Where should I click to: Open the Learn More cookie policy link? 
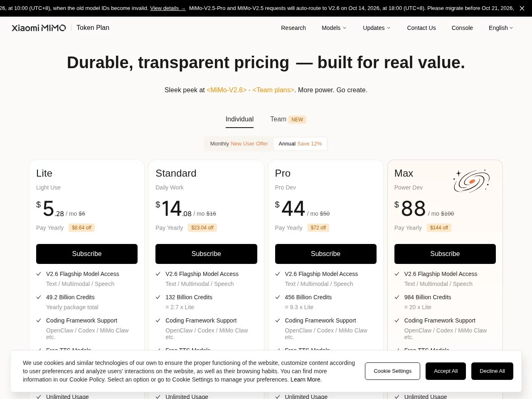click(x=306, y=379)
